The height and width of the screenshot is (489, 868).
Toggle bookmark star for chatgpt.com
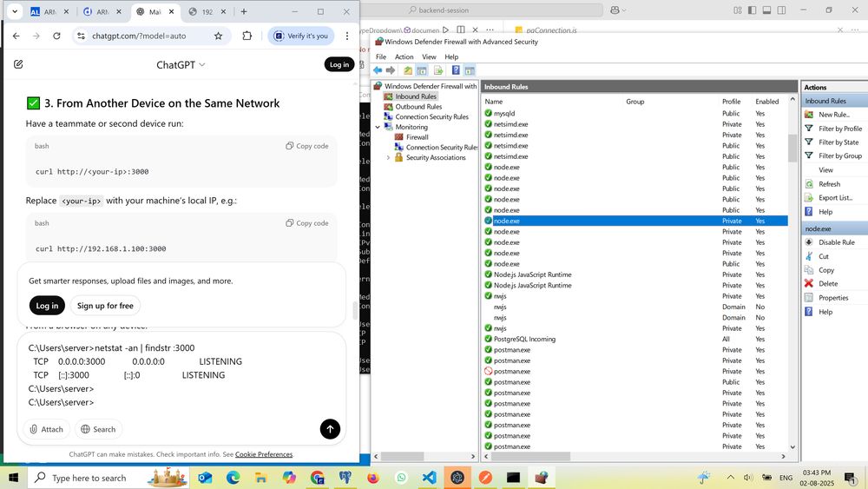[218, 36]
